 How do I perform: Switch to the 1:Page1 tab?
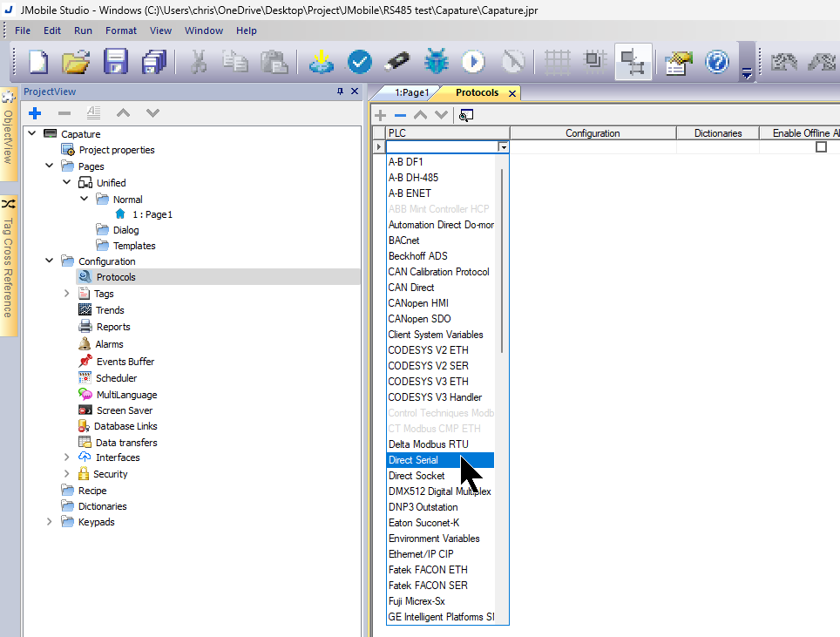[x=411, y=92]
